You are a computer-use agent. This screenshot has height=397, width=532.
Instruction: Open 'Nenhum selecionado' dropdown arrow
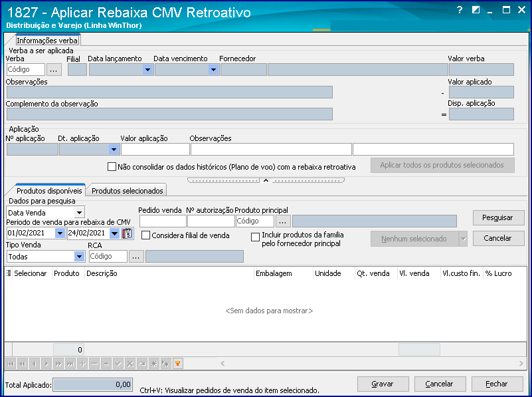click(463, 239)
